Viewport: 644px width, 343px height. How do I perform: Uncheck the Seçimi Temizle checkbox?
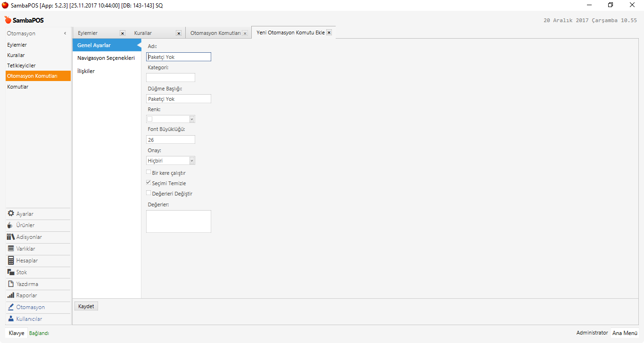149,183
